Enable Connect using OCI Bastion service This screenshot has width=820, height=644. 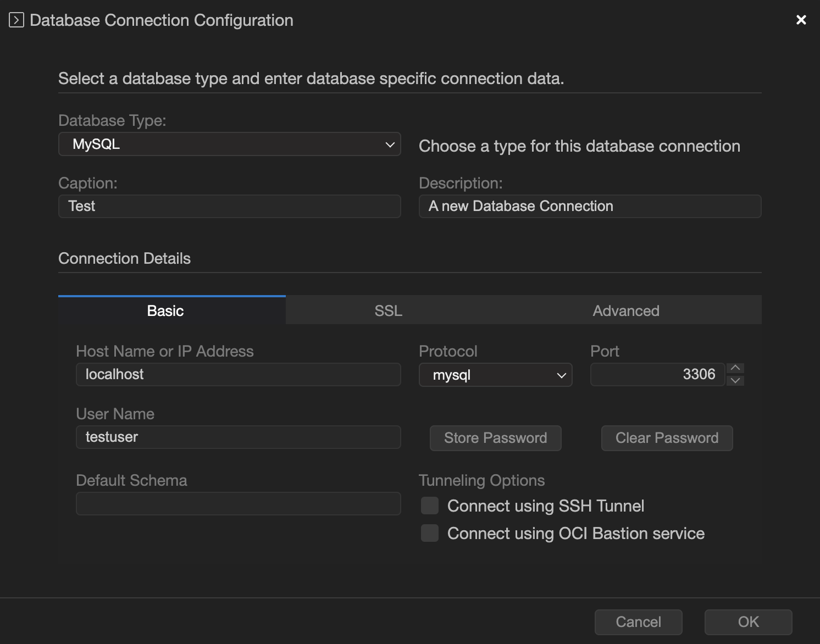[x=429, y=532]
